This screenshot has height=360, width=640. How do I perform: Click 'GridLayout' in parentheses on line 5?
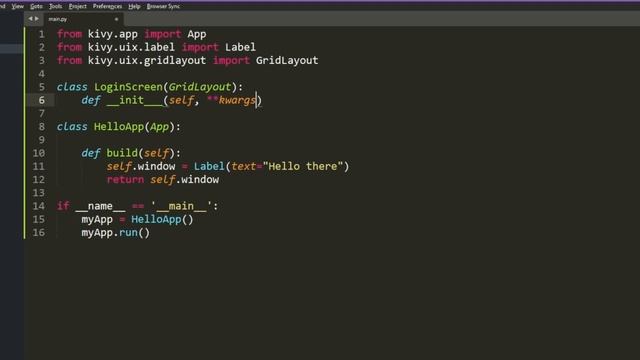[200, 87]
